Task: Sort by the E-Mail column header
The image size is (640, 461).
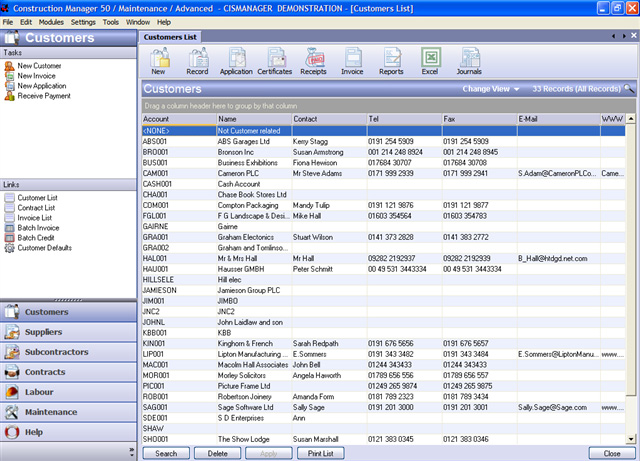Action: (x=558, y=119)
